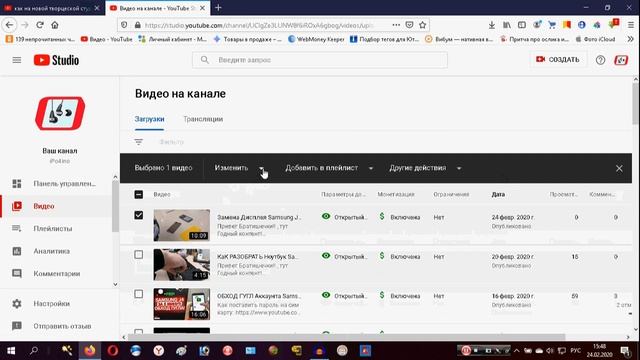Open the page actions three-dot menu in the address bar

point(396,25)
